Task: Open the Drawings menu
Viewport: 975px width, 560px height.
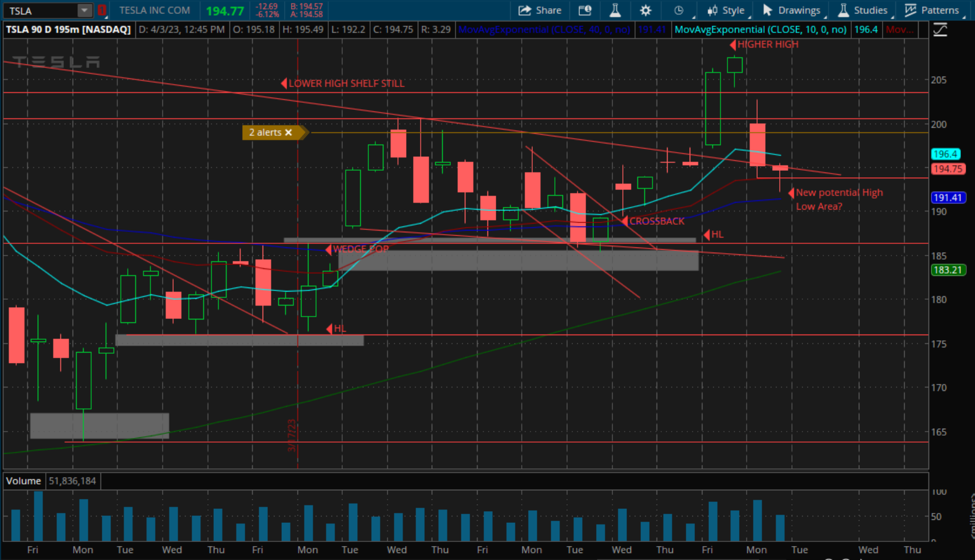Action: tap(791, 10)
